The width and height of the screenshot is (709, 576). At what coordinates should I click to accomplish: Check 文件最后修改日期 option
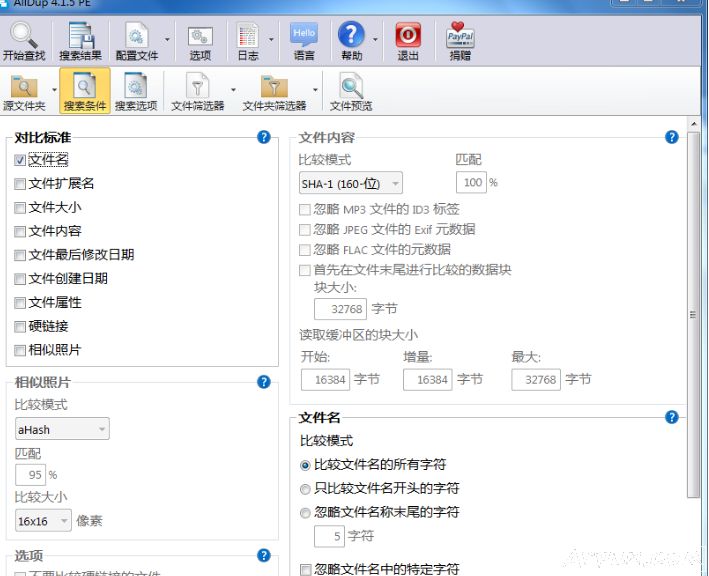tap(19, 255)
